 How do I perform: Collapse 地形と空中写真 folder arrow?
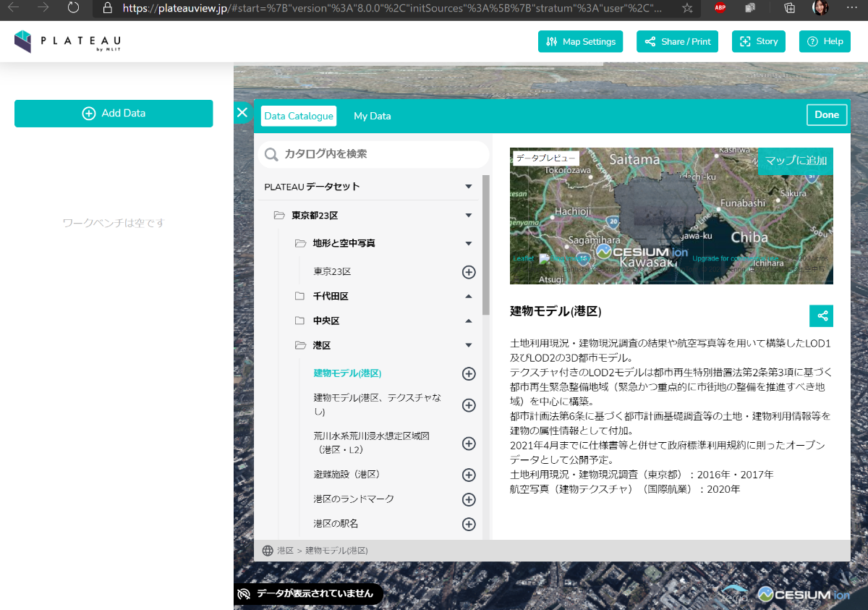point(469,244)
